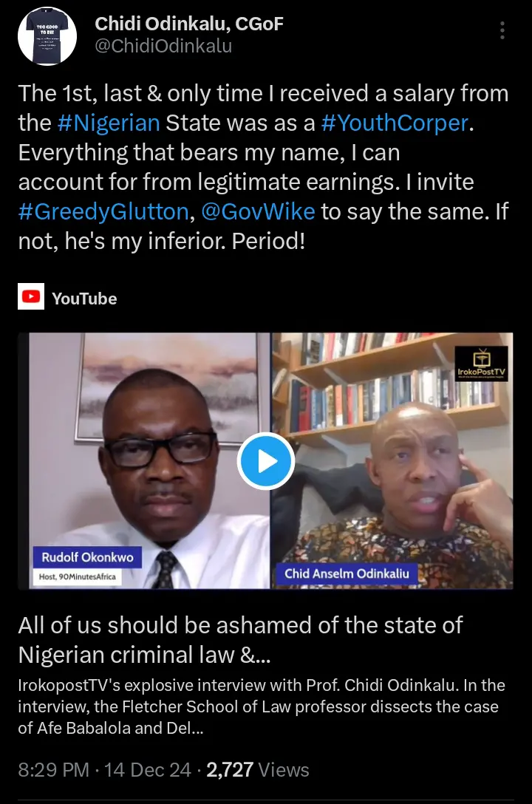Tap the IrokoPostTV logo on video

[x=481, y=363]
